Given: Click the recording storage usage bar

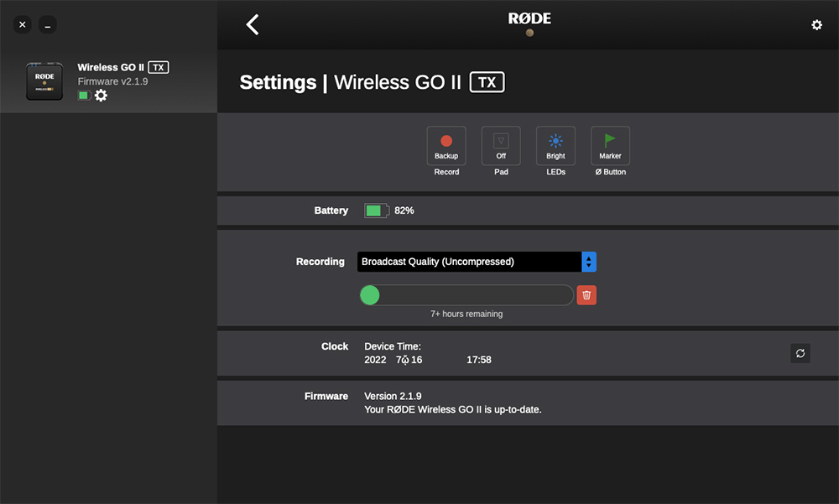Looking at the screenshot, I should tap(466, 295).
